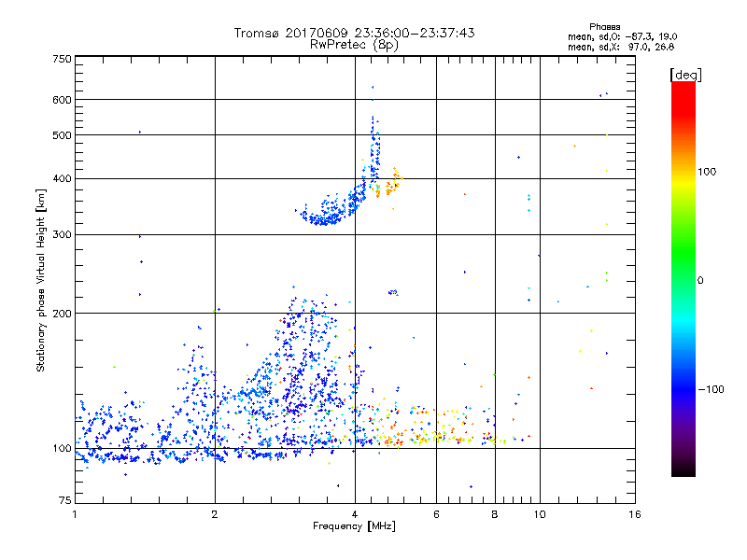Click the x-axis tick label "8"

[x=495, y=514]
